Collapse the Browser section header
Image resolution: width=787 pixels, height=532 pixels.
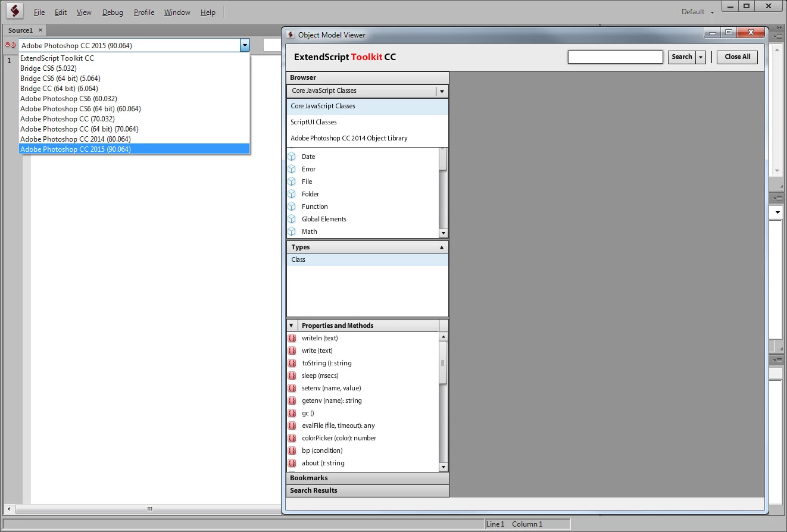[x=367, y=77]
